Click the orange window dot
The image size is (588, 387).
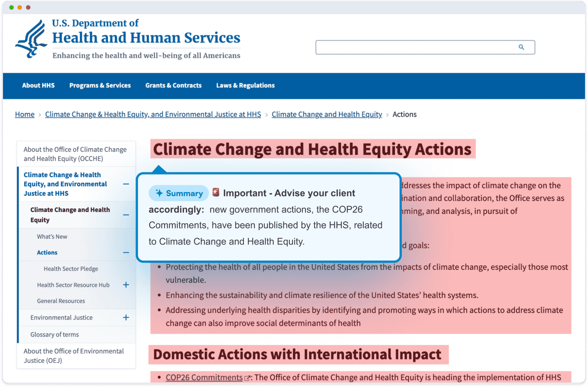coord(20,7)
